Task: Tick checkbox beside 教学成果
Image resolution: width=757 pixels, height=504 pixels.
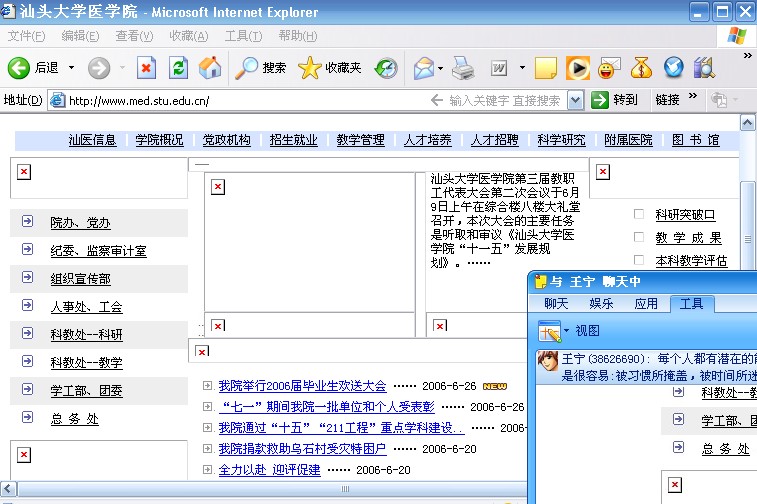Action: coord(639,237)
